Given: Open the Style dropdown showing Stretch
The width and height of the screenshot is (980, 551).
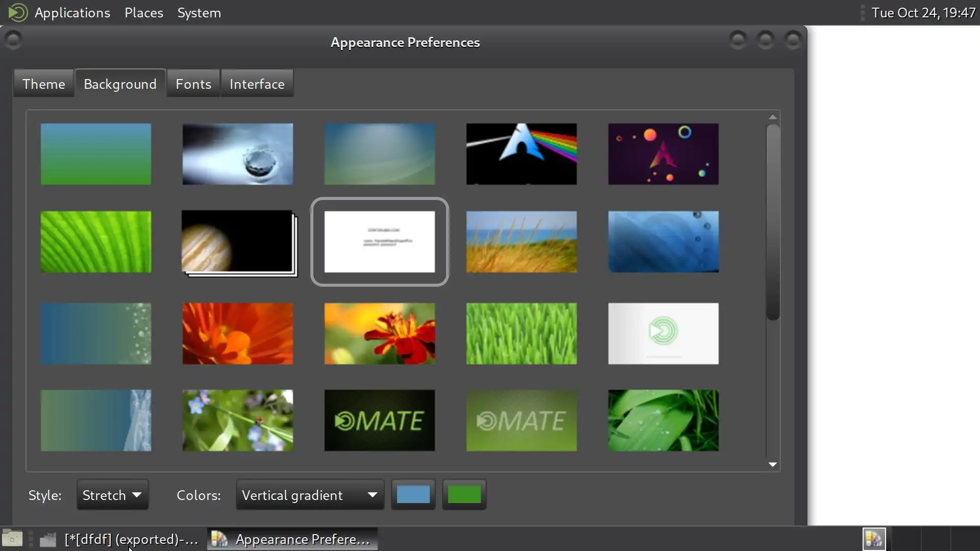Looking at the screenshot, I should click(112, 495).
